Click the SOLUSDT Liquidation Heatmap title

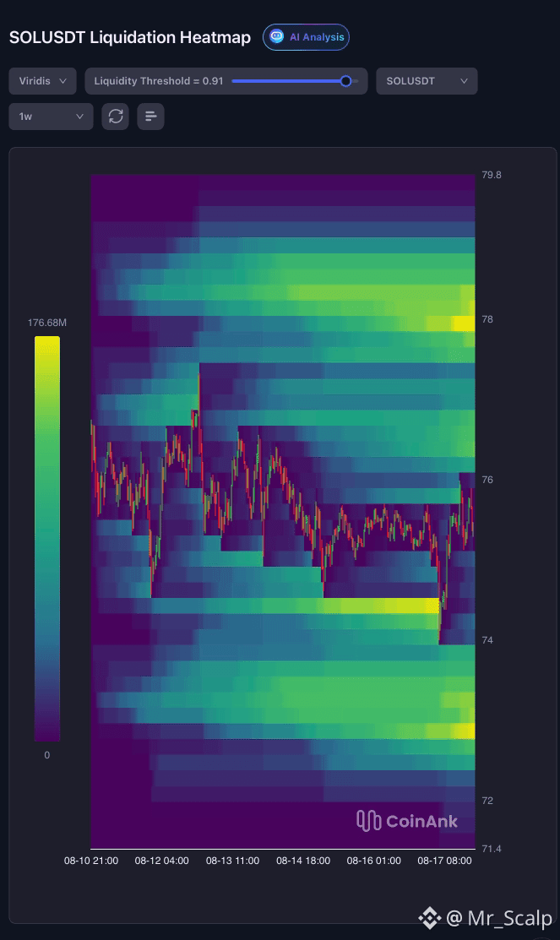click(x=130, y=37)
